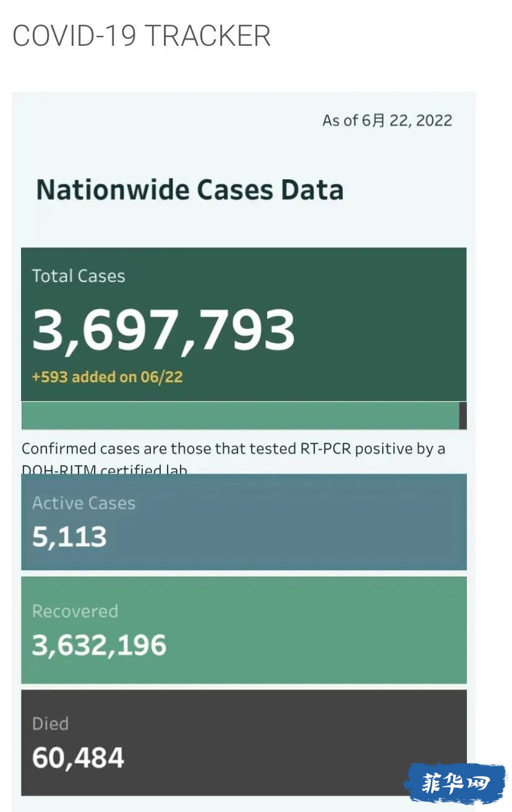Select the Recovered label
This screenshot has width=512, height=812.
[75, 611]
